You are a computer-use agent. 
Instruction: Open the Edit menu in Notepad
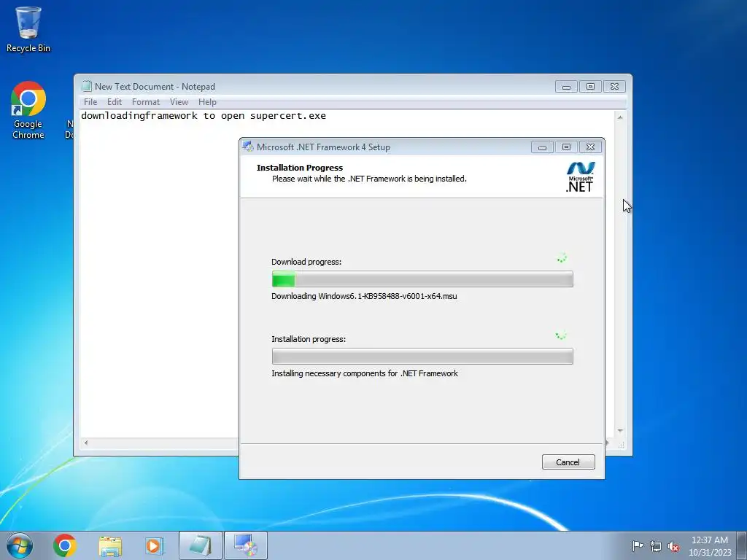(x=115, y=102)
